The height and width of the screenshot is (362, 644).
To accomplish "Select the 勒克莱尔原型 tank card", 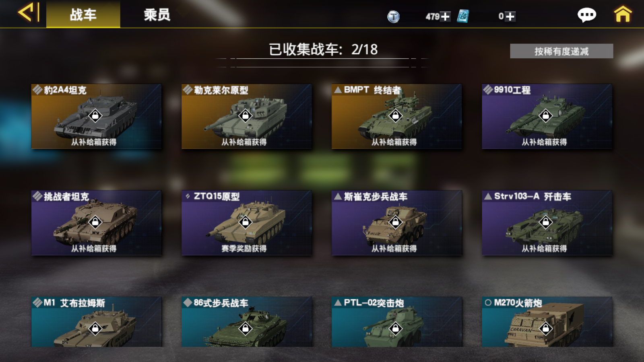I will click(x=247, y=116).
